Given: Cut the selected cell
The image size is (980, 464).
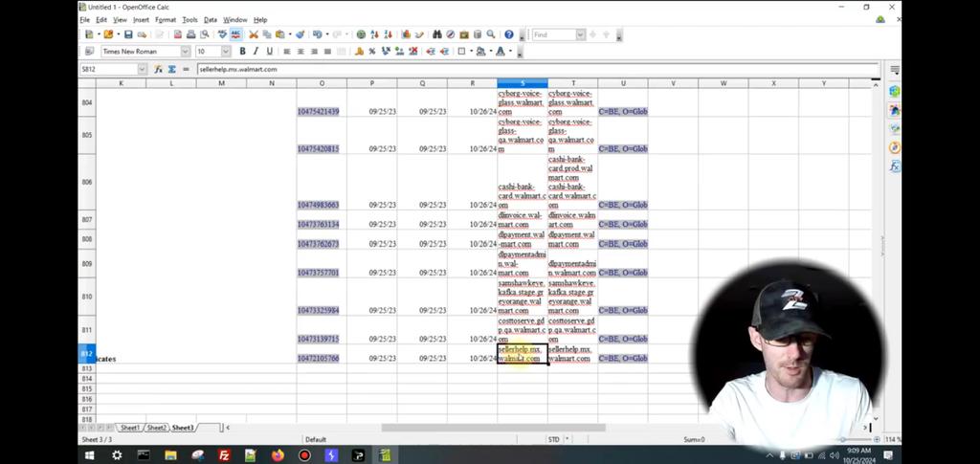Looking at the screenshot, I should [x=254, y=35].
